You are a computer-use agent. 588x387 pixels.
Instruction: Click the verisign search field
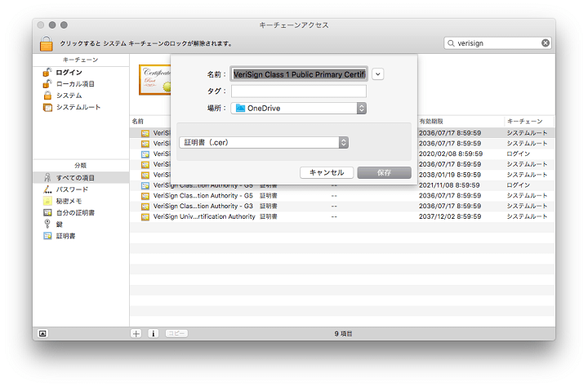pyautogui.click(x=497, y=43)
